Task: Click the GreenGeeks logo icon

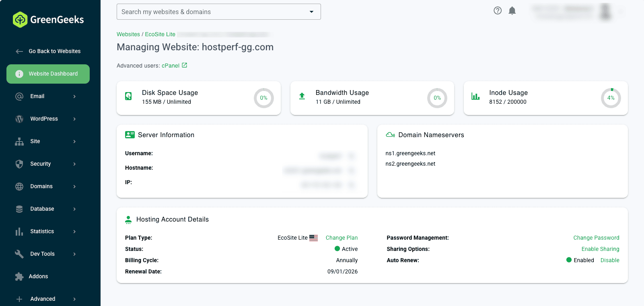Action: (x=20, y=20)
